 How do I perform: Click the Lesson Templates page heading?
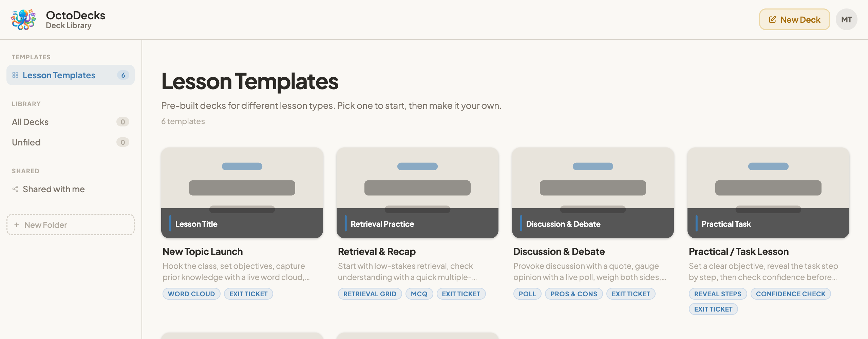(x=250, y=81)
